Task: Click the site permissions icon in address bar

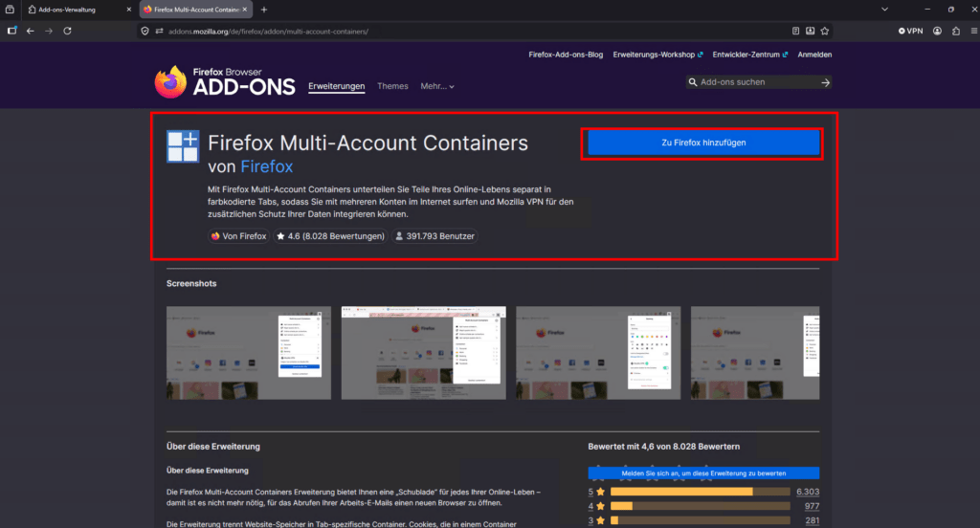Action: pos(160,32)
